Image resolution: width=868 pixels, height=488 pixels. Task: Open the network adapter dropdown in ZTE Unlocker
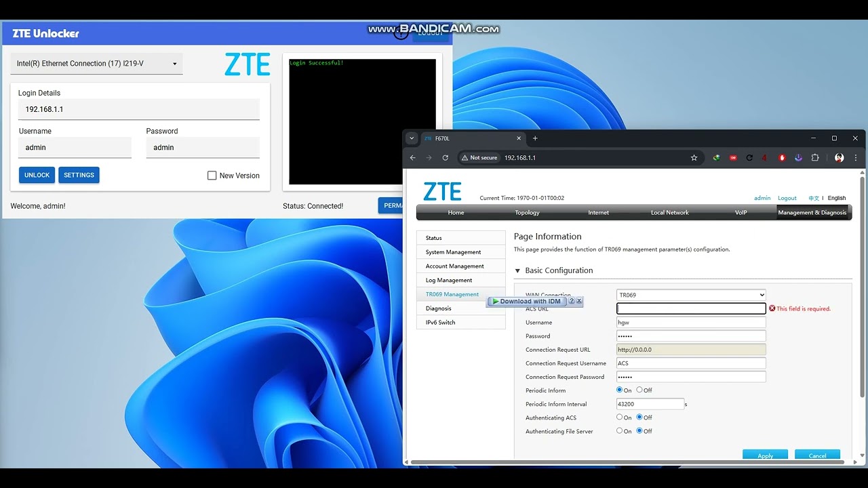point(96,64)
